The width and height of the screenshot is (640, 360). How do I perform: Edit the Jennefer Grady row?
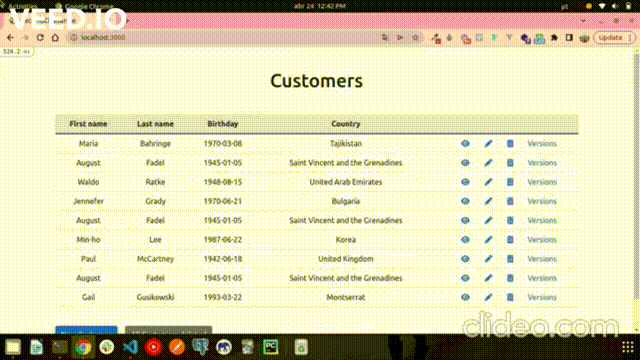point(488,201)
